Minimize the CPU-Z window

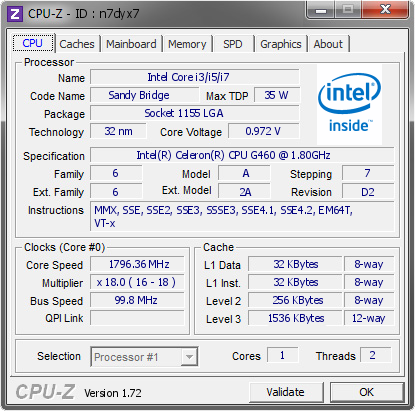coord(321,11)
